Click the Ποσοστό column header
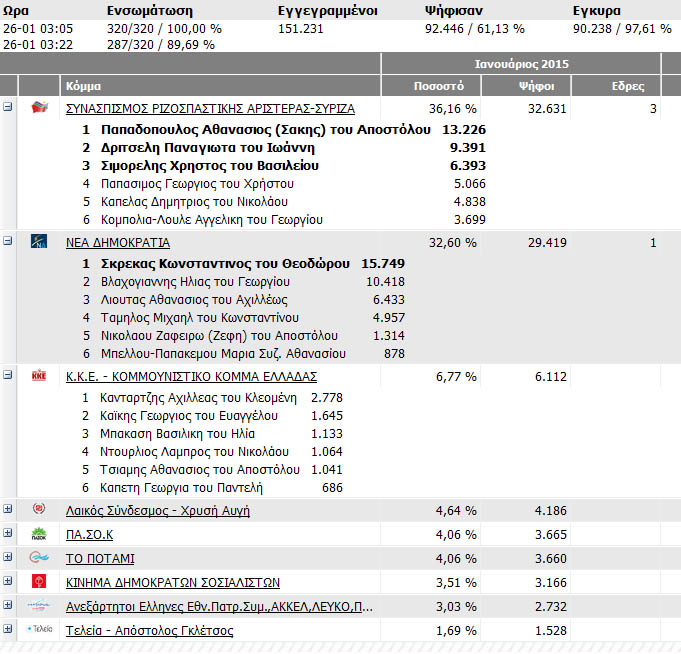Viewport: 681px width, 654px height. (x=431, y=86)
